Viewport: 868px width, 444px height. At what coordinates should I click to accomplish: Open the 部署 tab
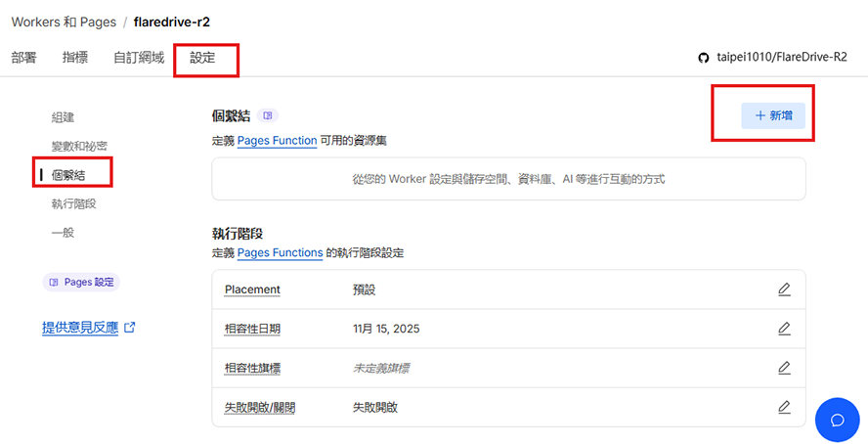24,58
